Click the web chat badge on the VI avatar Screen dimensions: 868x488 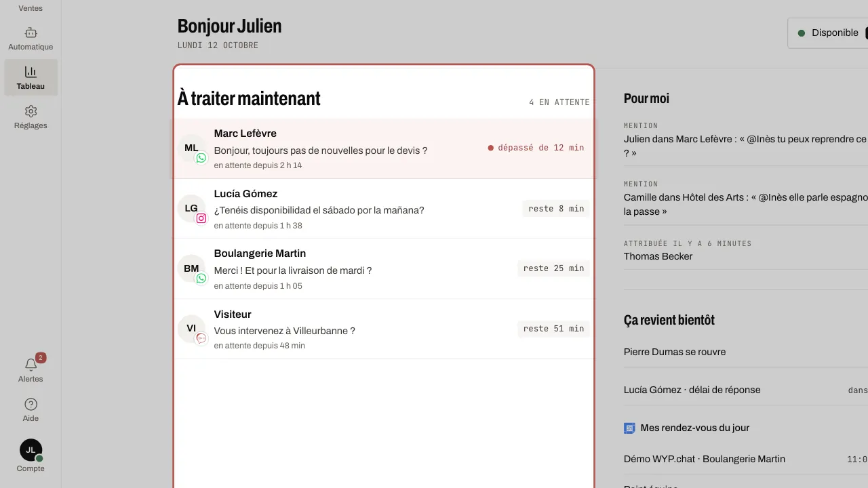[x=201, y=338]
